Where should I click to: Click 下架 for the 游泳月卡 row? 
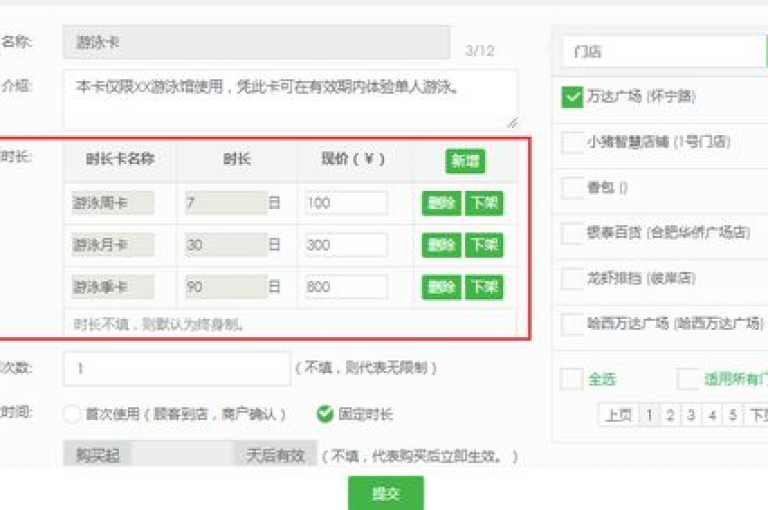pos(484,245)
